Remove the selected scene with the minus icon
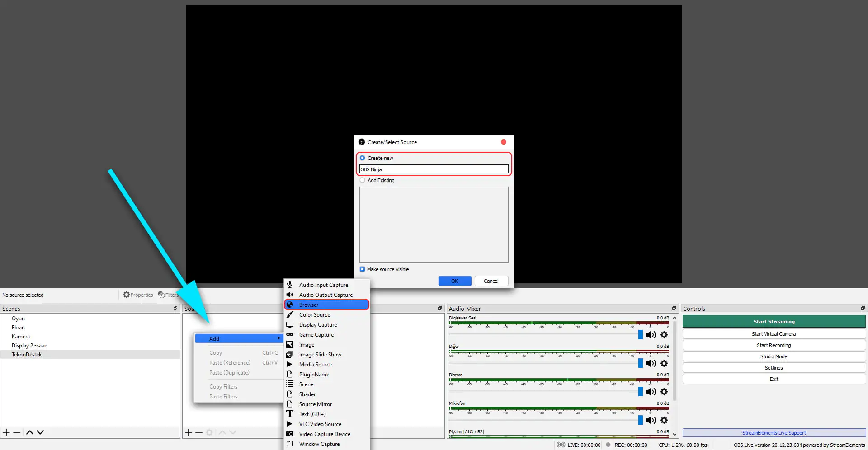868x450 pixels. tap(17, 432)
